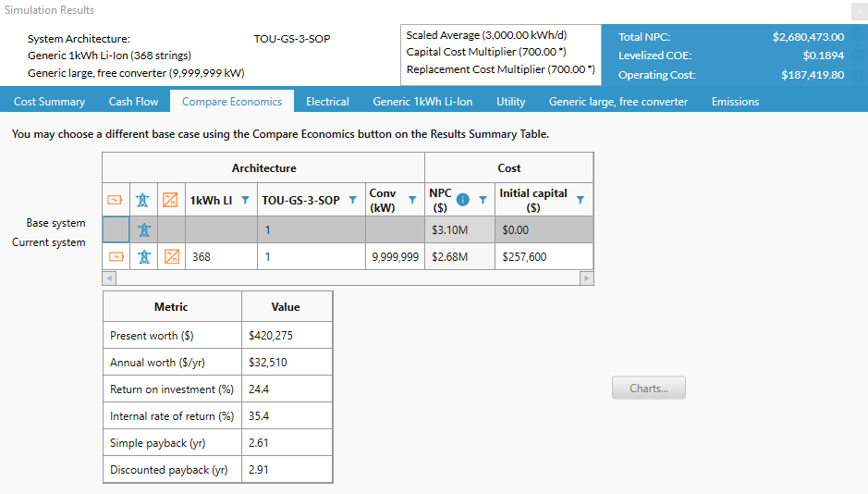Click the grid tower icon in the header row
This screenshot has width=868, height=494.
pos(143,200)
